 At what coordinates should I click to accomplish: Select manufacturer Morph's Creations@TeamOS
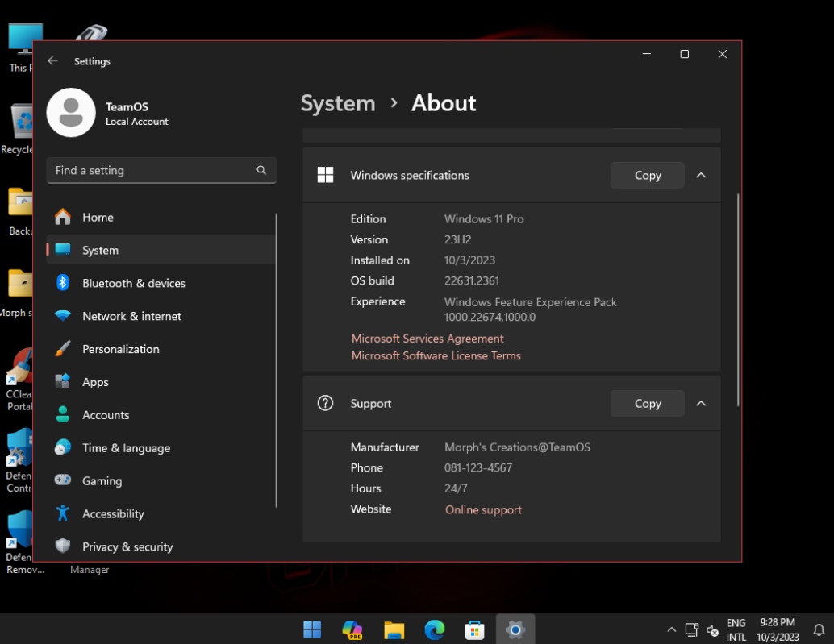coord(517,447)
